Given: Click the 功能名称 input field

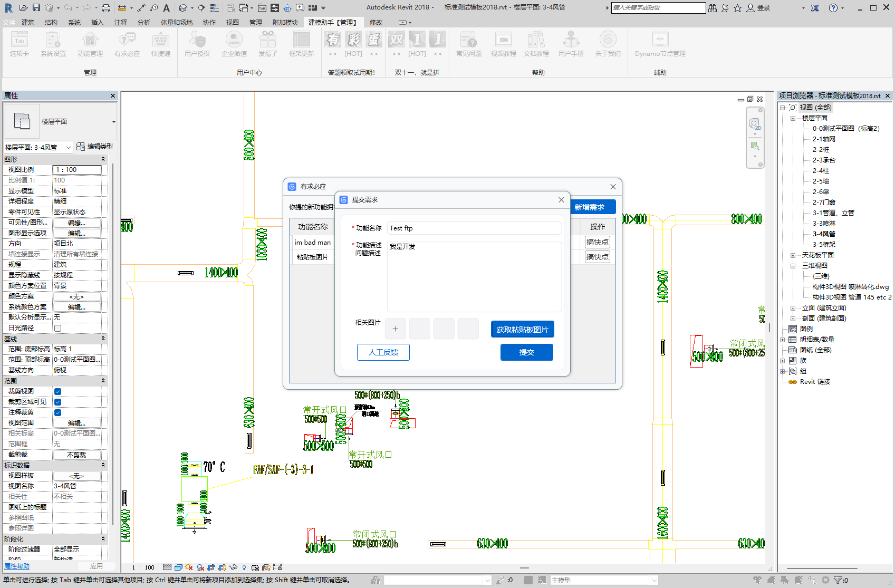Looking at the screenshot, I should click(x=474, y=228).
